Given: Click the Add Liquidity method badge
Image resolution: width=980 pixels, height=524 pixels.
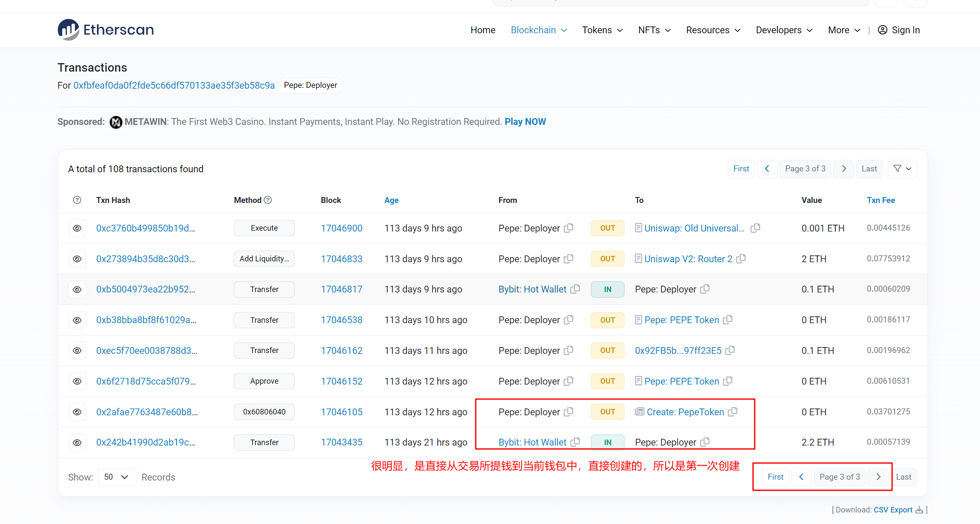Looking at the screenshot, I should (264, 259).
